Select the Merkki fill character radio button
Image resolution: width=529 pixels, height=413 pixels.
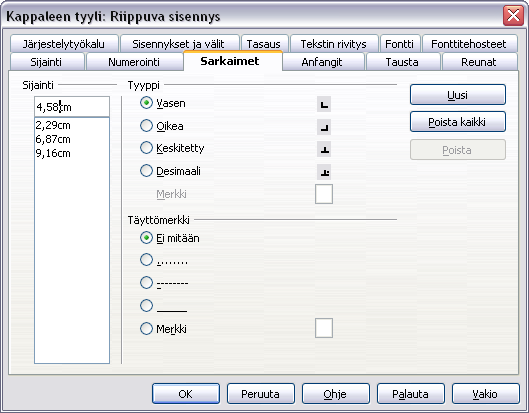point(146,329)
